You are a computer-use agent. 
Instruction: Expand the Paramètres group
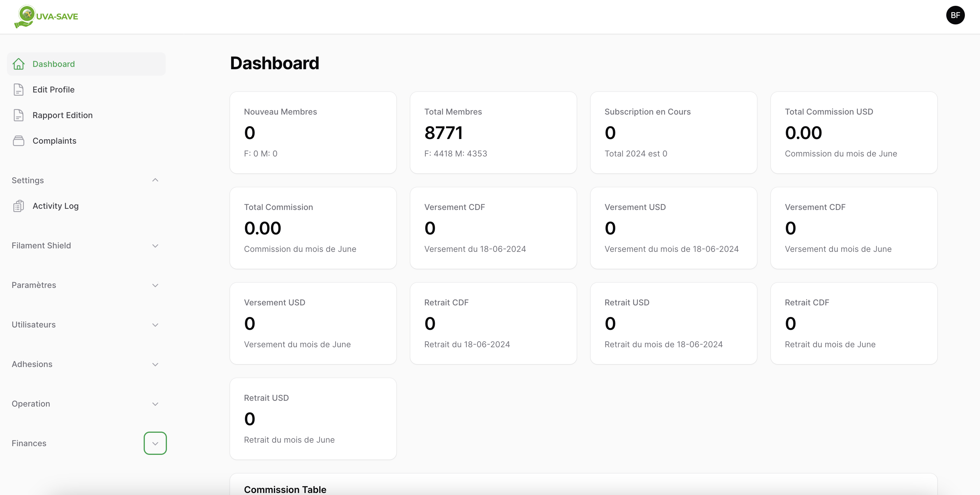tap(155, 285)
